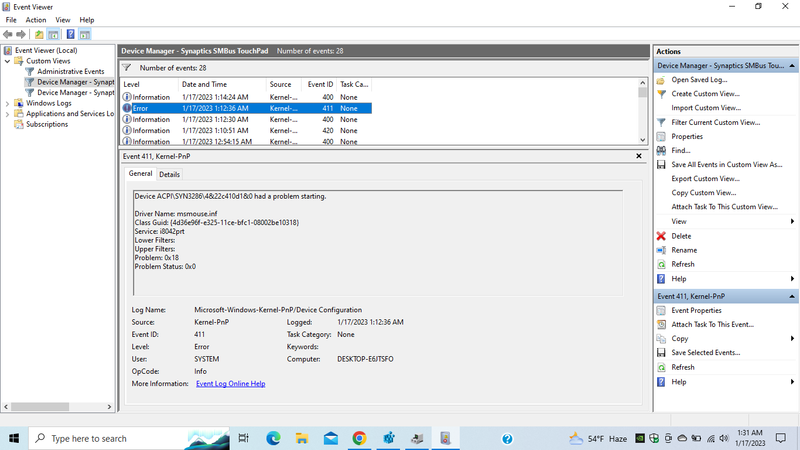Expand the View submenu in Actions
The height and width of the screenshot is (450, 800).
point(792,221)
